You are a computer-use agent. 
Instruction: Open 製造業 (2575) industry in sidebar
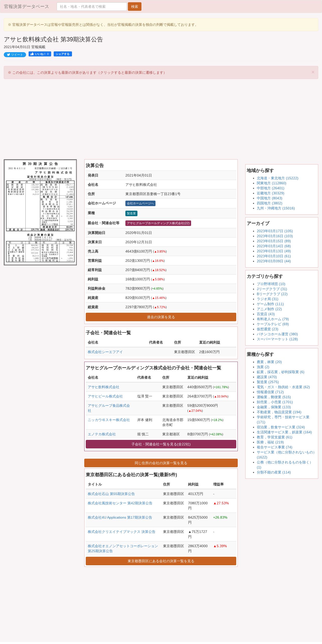coord(268,382)
